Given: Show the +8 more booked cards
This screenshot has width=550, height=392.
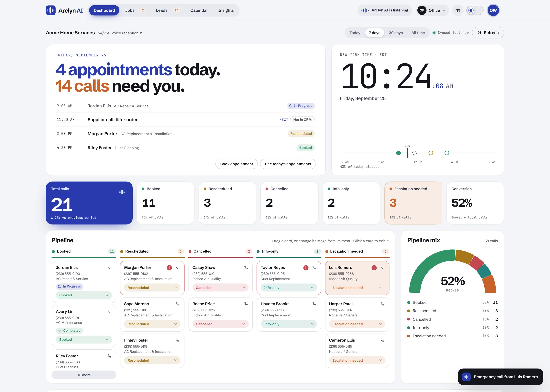Looking at the screenshot, I should pyautogui.click(x=84, y=375).
